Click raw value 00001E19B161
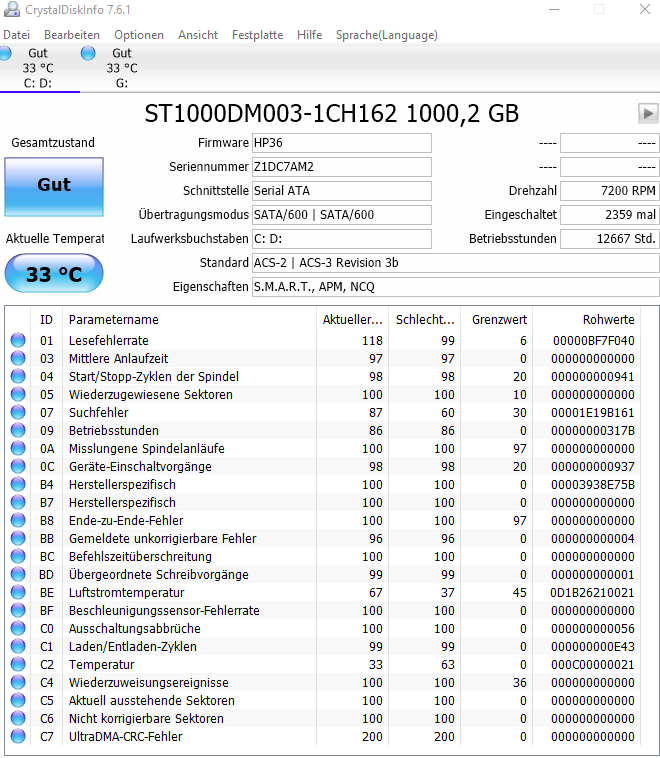660x758 pixels. pyautogui.click(x=592, y=412)
